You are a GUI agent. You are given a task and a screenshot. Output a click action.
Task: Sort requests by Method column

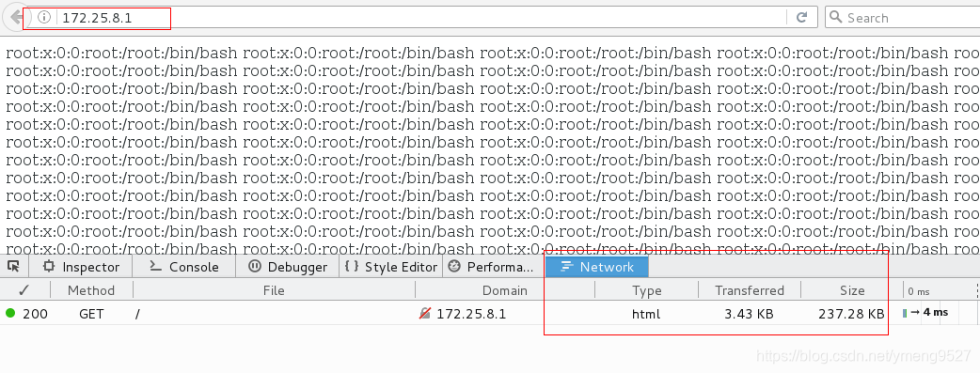(91, 290)
